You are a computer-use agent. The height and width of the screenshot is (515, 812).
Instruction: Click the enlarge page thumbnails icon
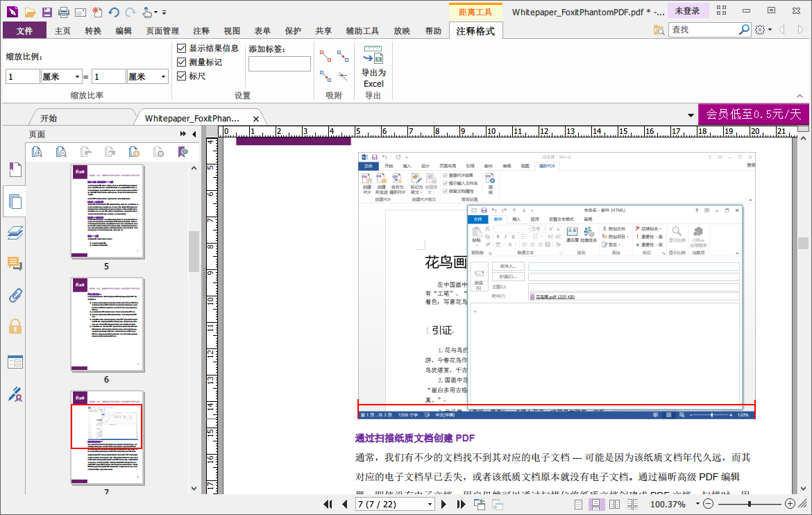click(x=37, y=152)
